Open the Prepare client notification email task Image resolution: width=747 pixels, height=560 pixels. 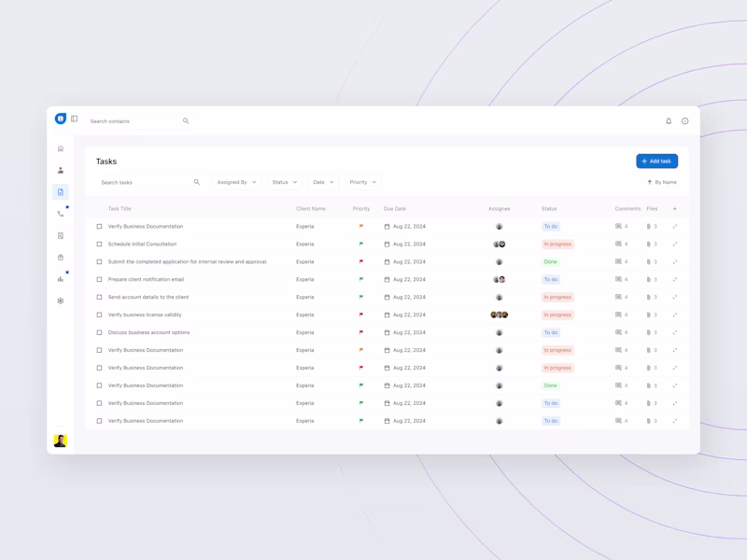[x=146, y=279]
